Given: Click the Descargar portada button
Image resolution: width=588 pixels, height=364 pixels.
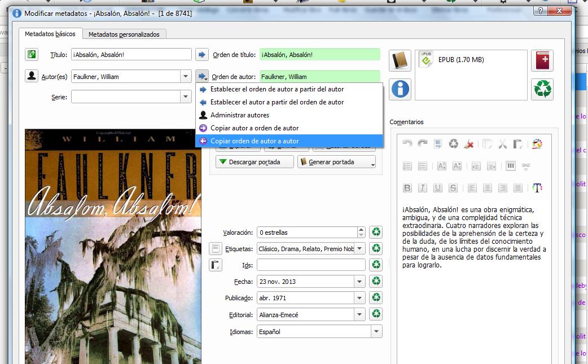Looking at the screenshot, I should coord(254,161).
